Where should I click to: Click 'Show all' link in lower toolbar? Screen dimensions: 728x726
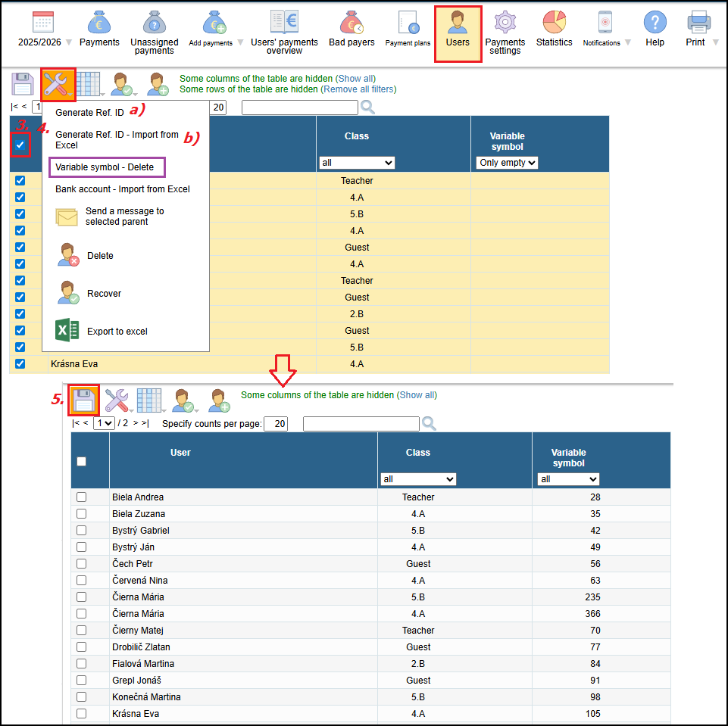(x=417, y=395)
